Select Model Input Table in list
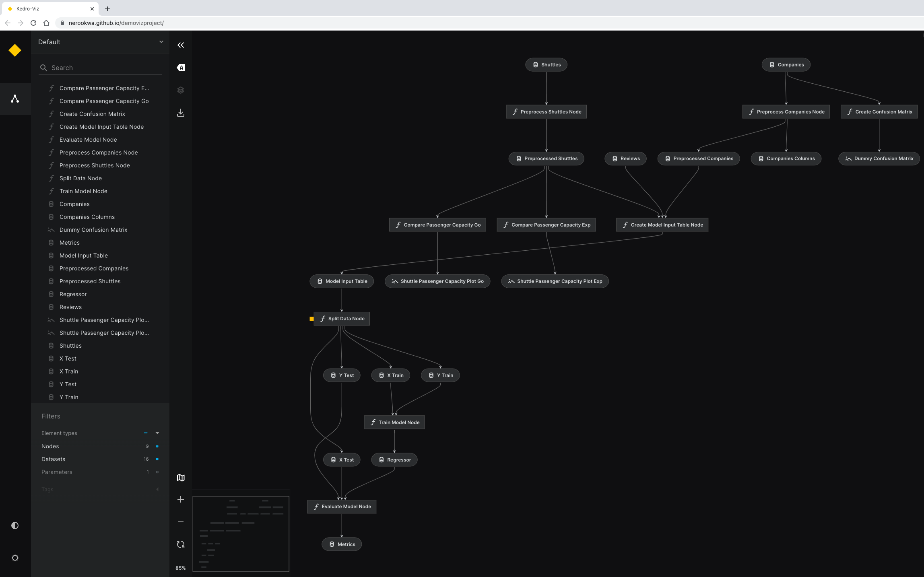 click(84, 256)
